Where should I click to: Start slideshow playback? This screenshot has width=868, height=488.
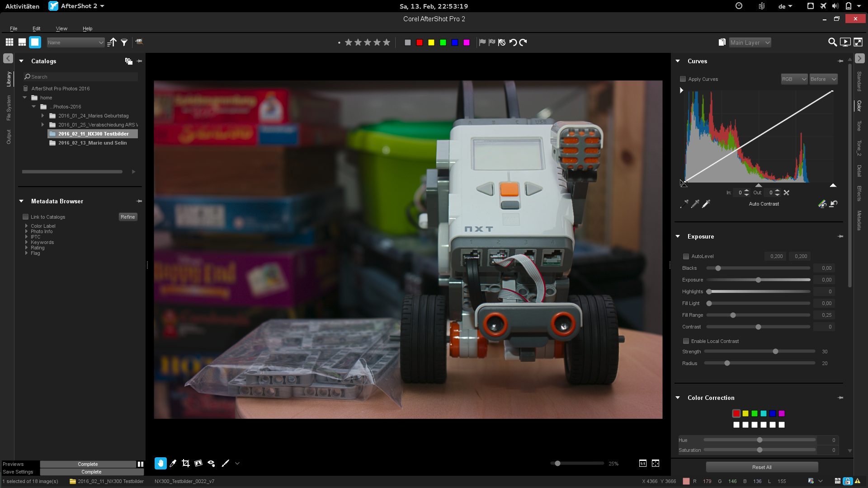pos(845,42)
